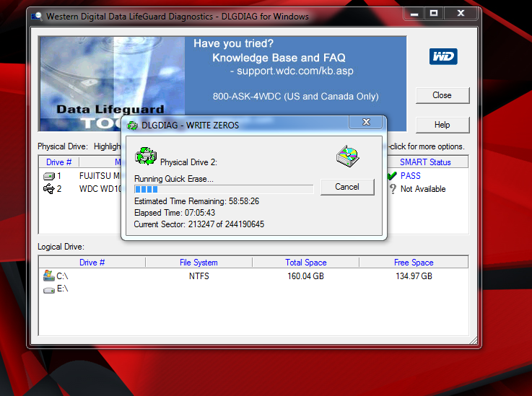
Task: Click the Estimated Time Remaining text
Action: (x=197, y=201)
